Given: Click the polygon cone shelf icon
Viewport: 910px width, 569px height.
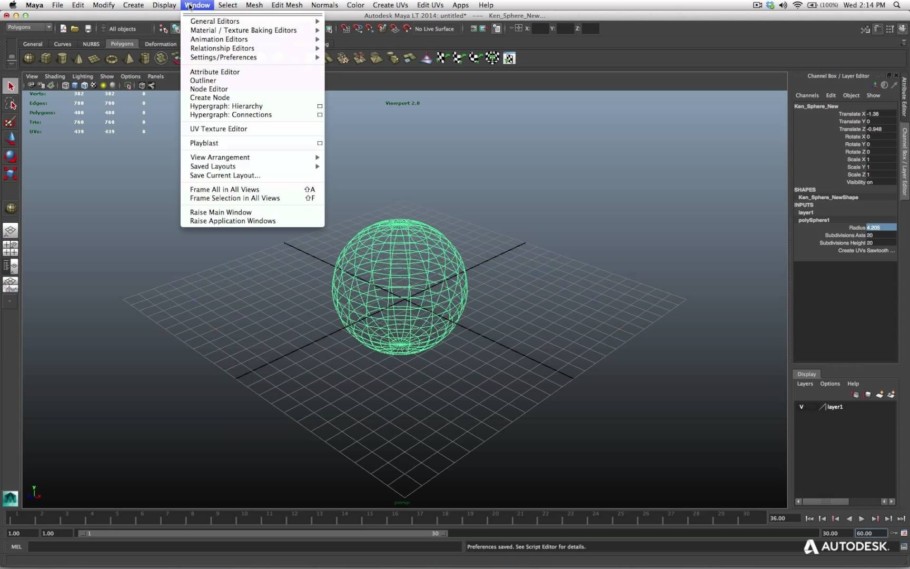Looking at the screenshot, I should [x=78, y=59].
